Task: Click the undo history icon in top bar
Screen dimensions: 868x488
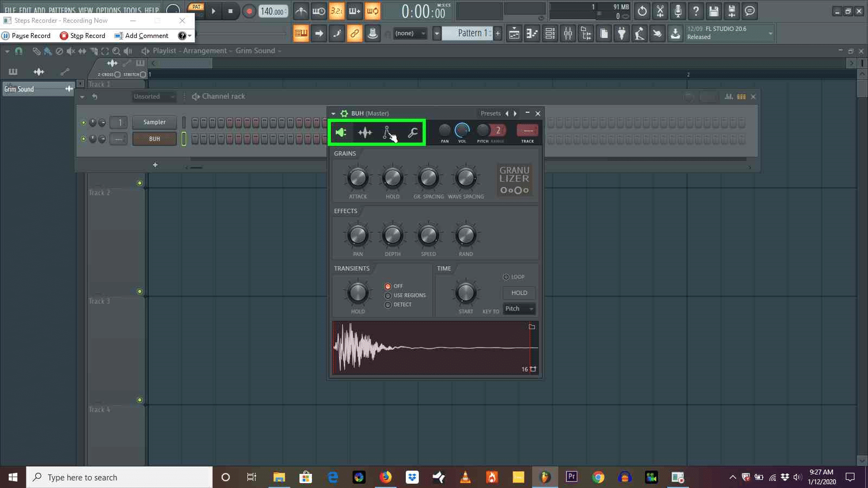Action: click(x=642, y=11)
